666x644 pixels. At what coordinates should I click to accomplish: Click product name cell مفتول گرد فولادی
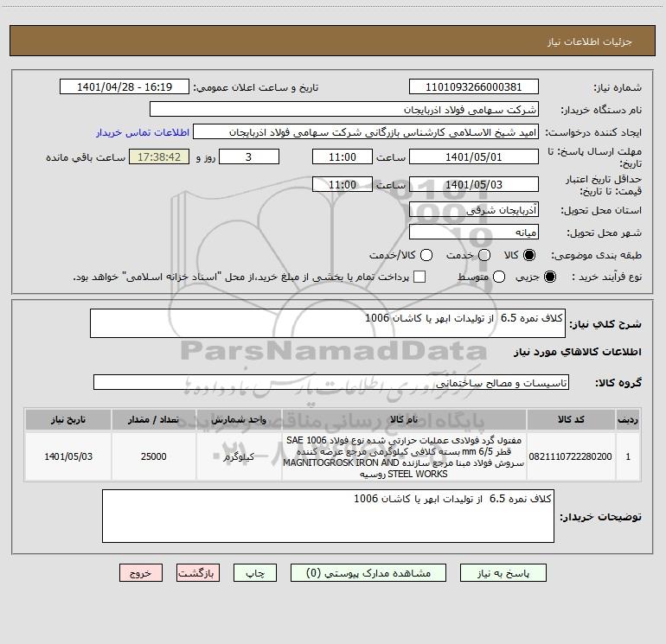coord(404,456)
